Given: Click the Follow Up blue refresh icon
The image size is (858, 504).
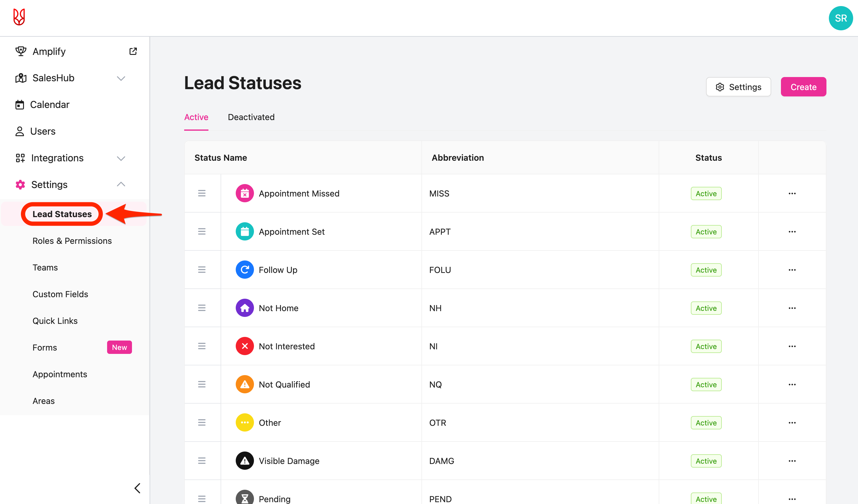Looking at the screenshot, I should point(245,270).
